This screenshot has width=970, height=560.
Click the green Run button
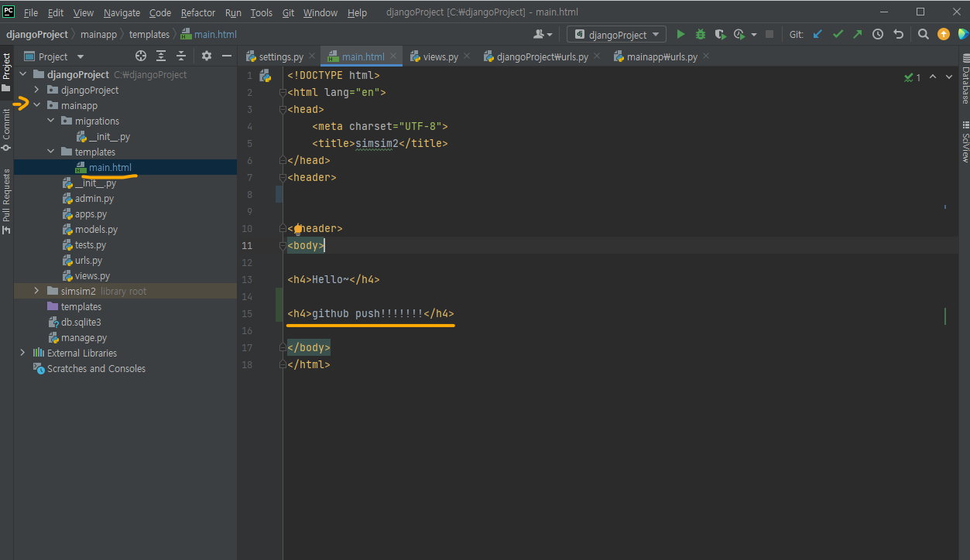(680, 34)
